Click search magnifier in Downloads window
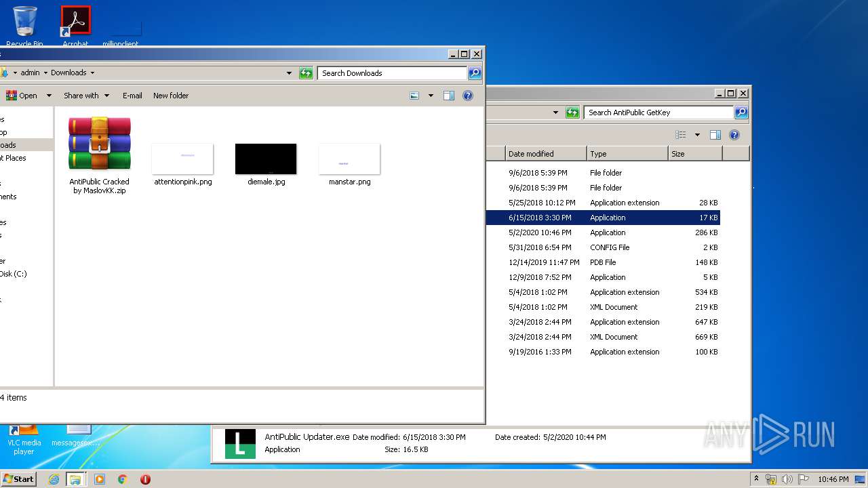868x488 pixels. coord(475,73)
